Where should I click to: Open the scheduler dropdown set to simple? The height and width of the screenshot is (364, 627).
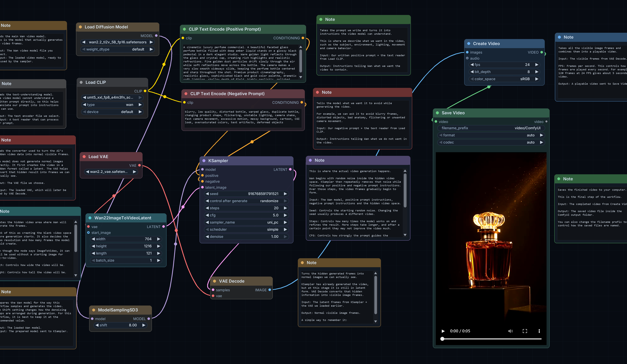coord(247,229)
